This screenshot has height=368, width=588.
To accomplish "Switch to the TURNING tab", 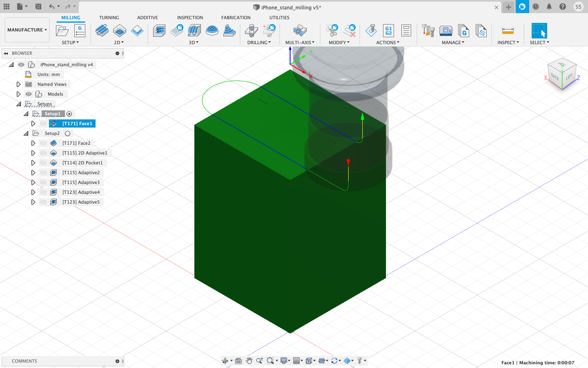I will click(109, 18).
